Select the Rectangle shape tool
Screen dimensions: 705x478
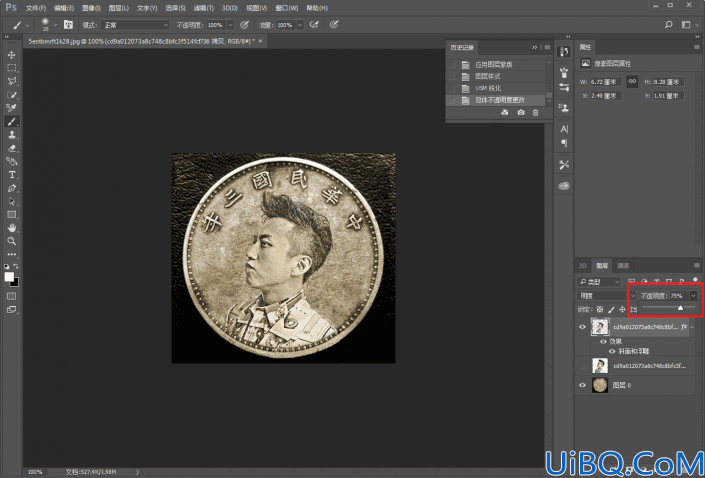[12, 214]
